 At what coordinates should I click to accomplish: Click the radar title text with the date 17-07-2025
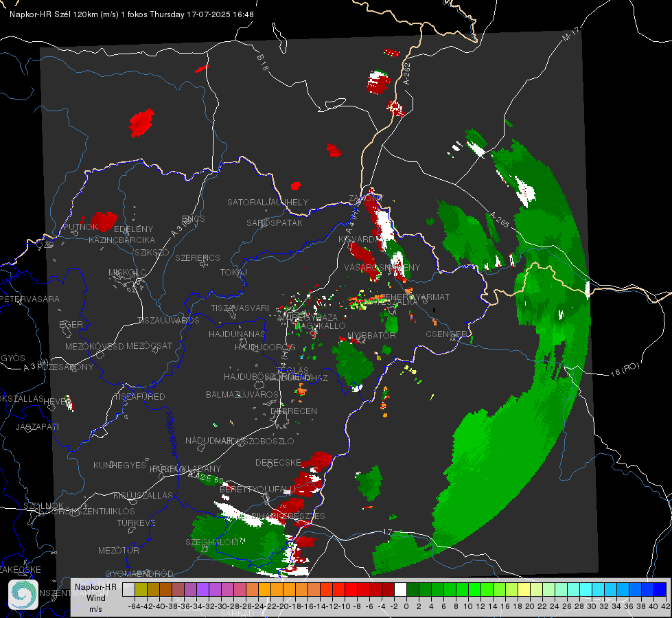(x=132, y=14)
